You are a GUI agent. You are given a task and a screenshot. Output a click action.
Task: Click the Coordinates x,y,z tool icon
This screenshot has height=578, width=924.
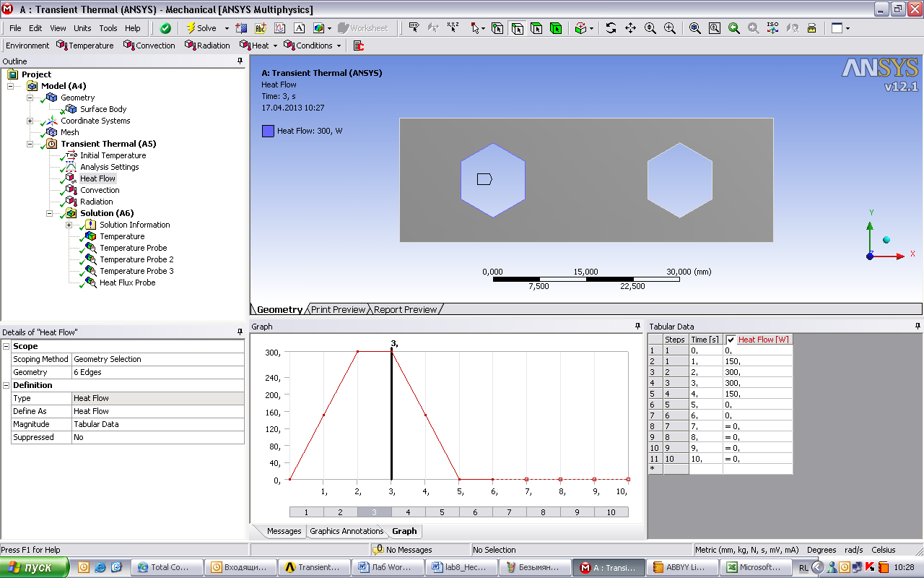(453, 28)
